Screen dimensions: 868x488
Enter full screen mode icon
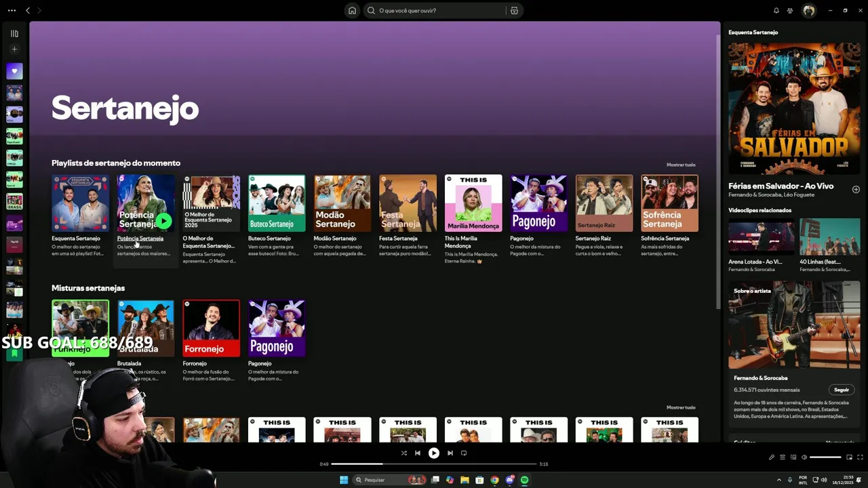tap(860, 457)
